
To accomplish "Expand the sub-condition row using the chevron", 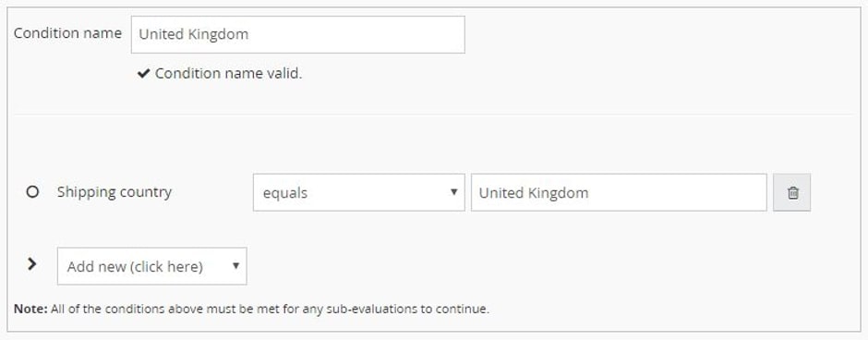I will coord(32,264).
